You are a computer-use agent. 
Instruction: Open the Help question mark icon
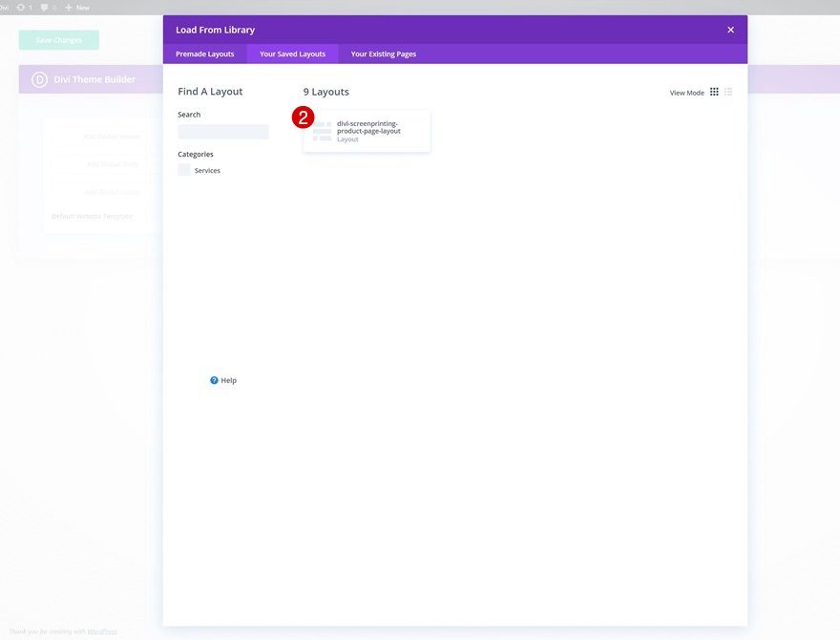[212, 378]
